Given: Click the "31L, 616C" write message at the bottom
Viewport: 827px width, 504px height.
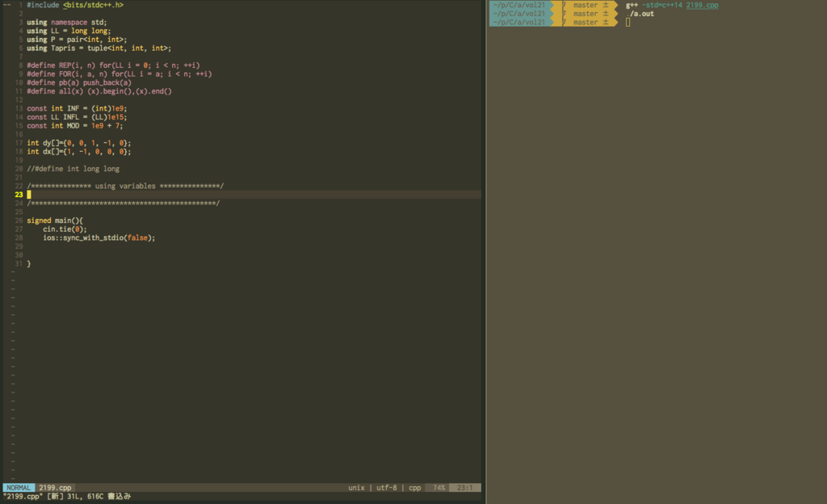Looking at the screenshot, I should pyautogui.click(x=86, y=496).
